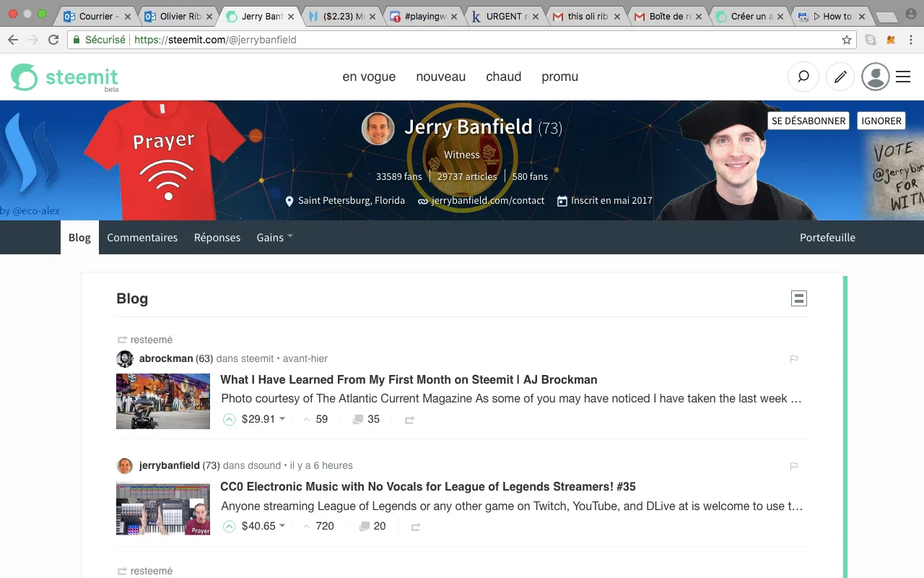Click the Steemit logo

[x=64, y=77]
